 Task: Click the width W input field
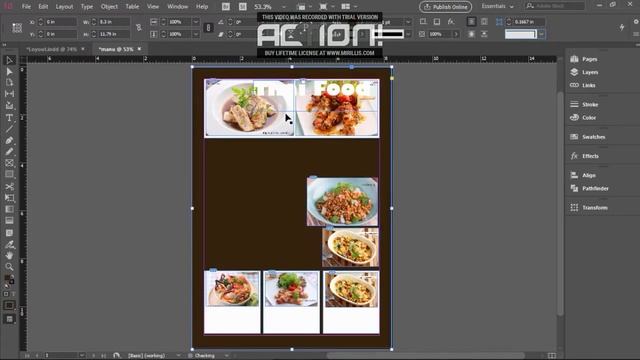point(114,22)
